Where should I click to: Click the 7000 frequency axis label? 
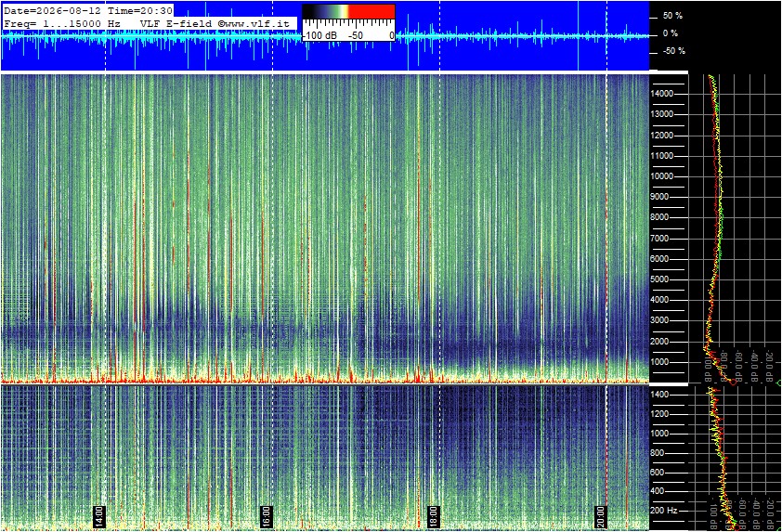(659, 239)
